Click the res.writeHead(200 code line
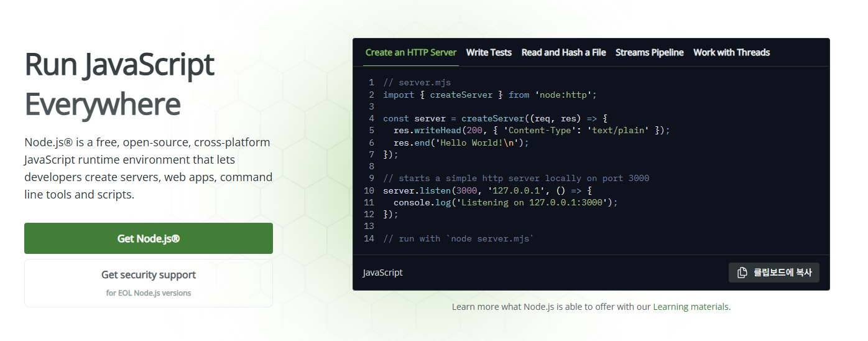This screenshot has width=868, height=341. tap(532, 130)
